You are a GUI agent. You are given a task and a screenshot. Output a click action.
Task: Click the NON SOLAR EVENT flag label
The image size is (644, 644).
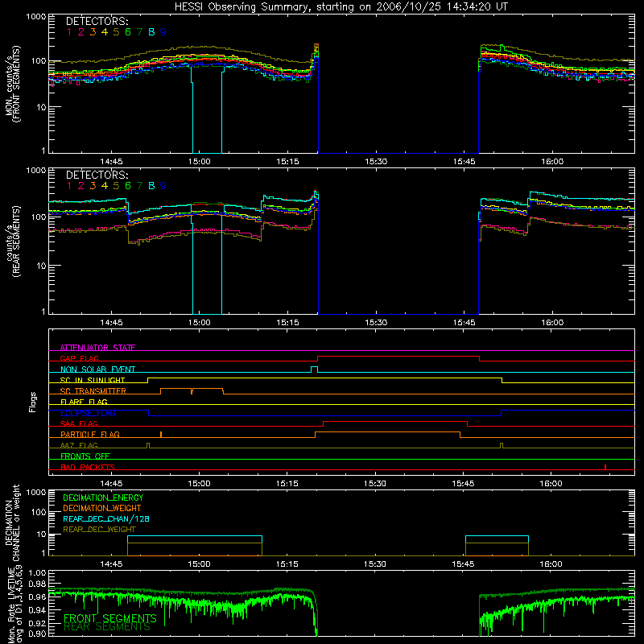[97, 369]
